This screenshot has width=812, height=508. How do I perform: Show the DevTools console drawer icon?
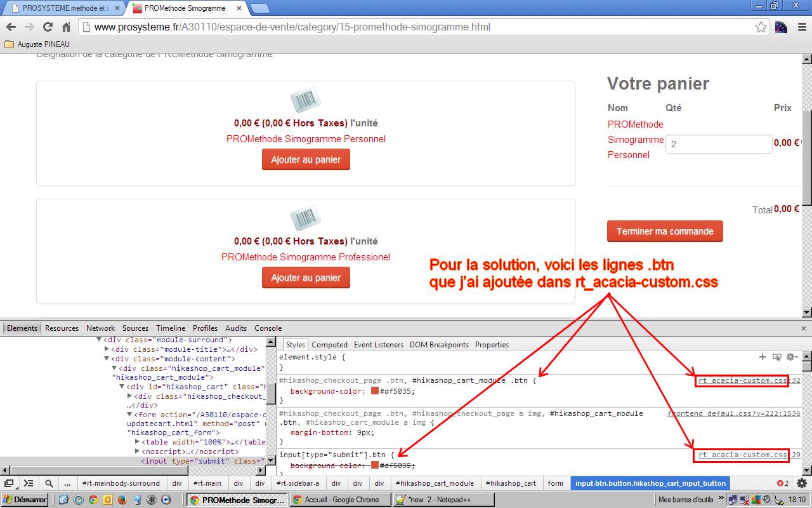point(29,483)
